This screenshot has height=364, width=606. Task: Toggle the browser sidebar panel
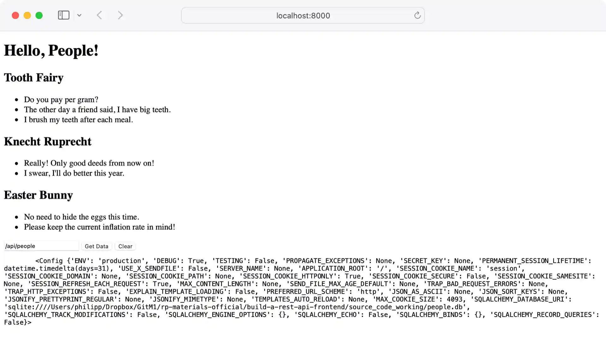coord(63,15)
